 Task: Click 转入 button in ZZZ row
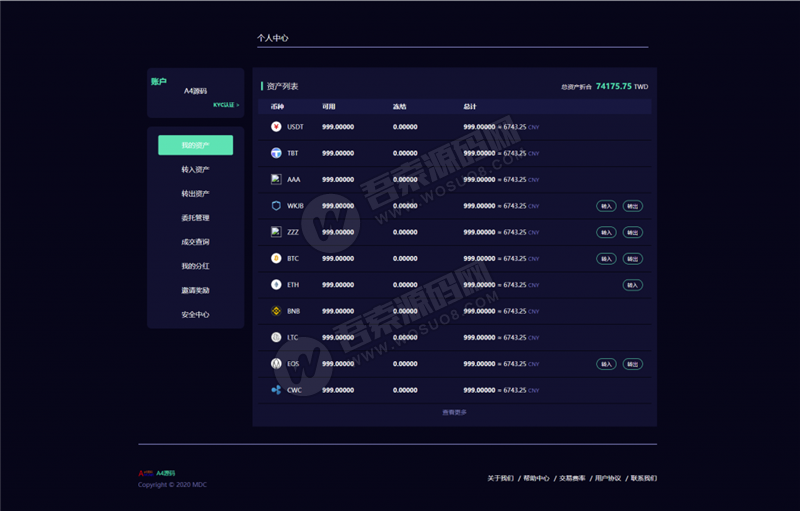[606, 233]
